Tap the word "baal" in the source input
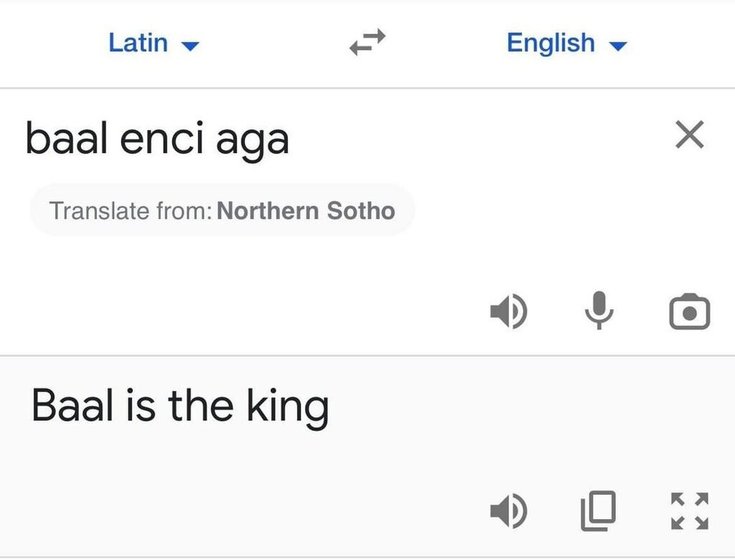 click(67, 137)
